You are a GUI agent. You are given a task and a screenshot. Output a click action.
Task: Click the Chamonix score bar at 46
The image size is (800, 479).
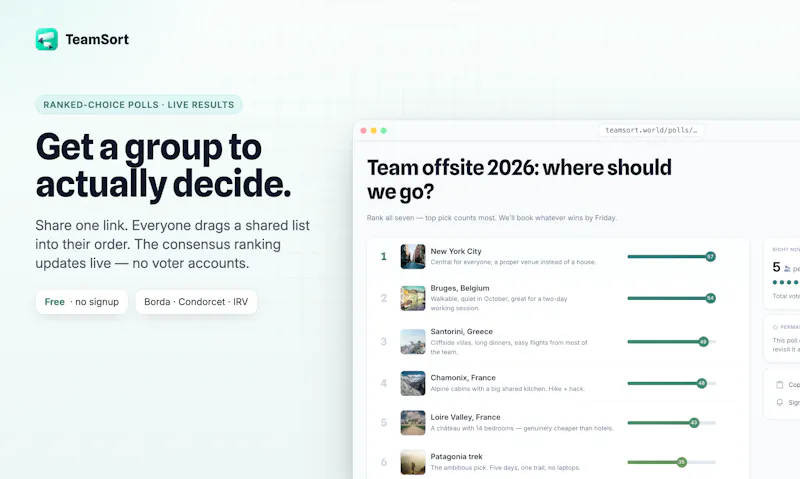coord(671,383)
